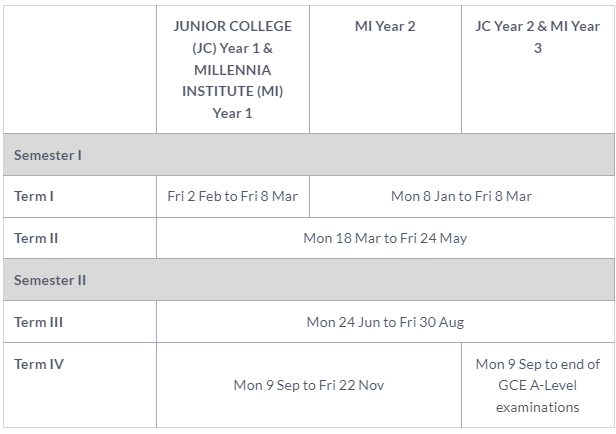Click the empty top-left header cell
Image resolution: width=616 pixels, height=434 pixels.
[x=80, y=69]
